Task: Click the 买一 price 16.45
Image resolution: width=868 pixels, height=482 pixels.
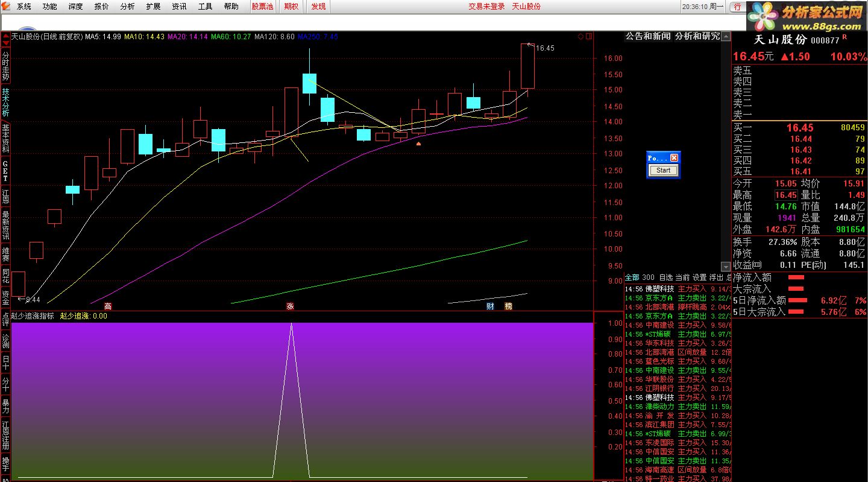Action: [800, 128]
